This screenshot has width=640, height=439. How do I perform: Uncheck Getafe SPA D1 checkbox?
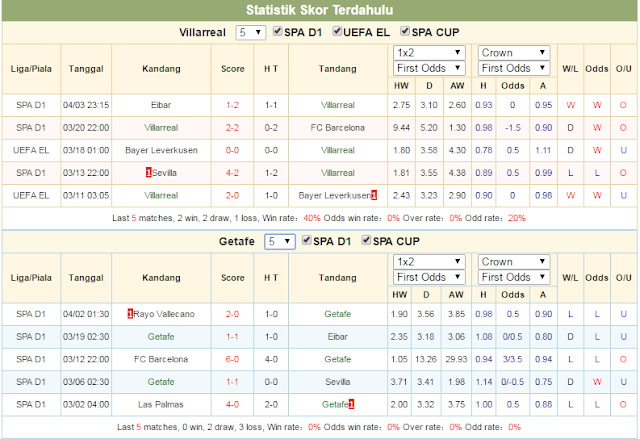pyautogui.click(x=307, y=240)
